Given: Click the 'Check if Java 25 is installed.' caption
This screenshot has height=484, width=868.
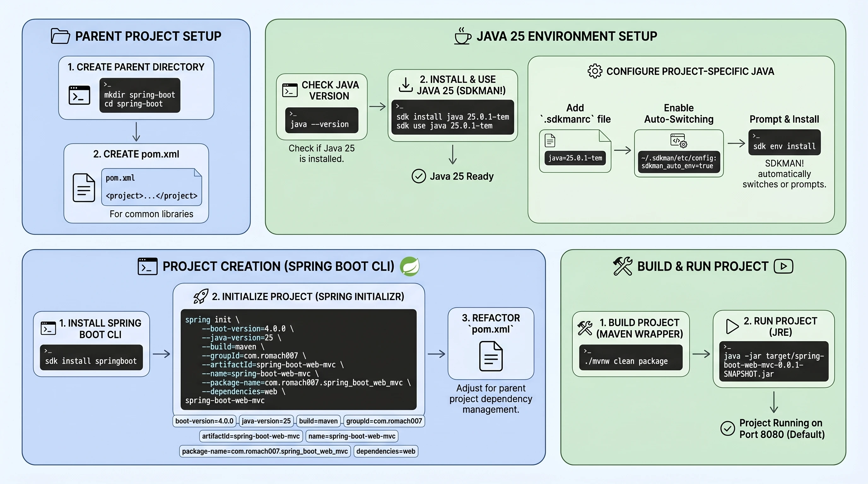Looking at the screenshot, I should (x=321, y=153).
